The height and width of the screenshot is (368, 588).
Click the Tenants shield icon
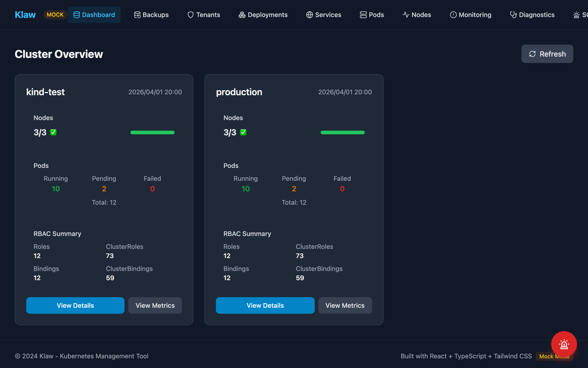pos(191,15)
